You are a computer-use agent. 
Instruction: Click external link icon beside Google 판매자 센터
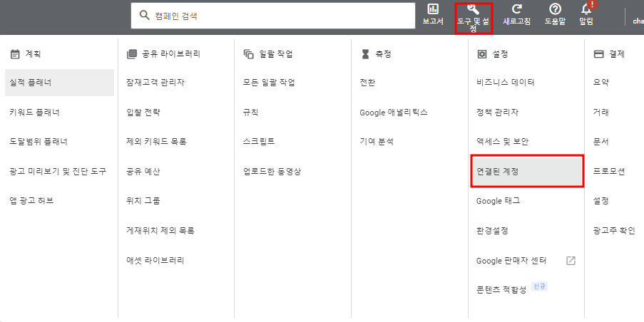point(571,261)
